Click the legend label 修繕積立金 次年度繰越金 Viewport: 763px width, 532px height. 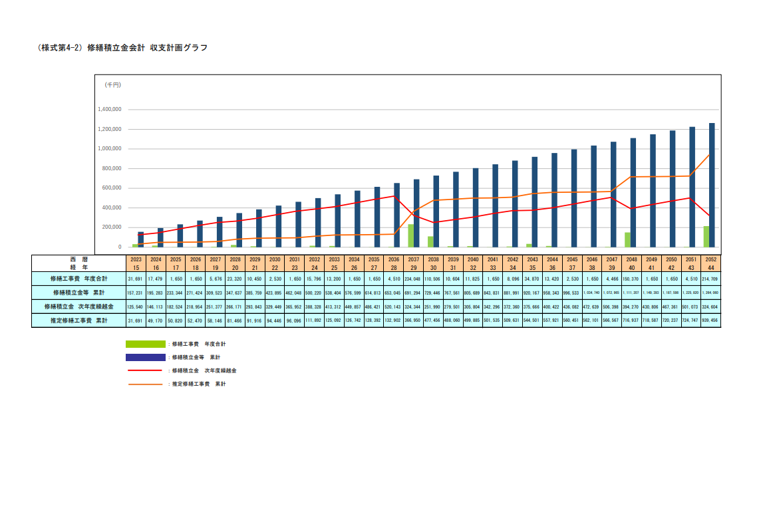[204, 370]
